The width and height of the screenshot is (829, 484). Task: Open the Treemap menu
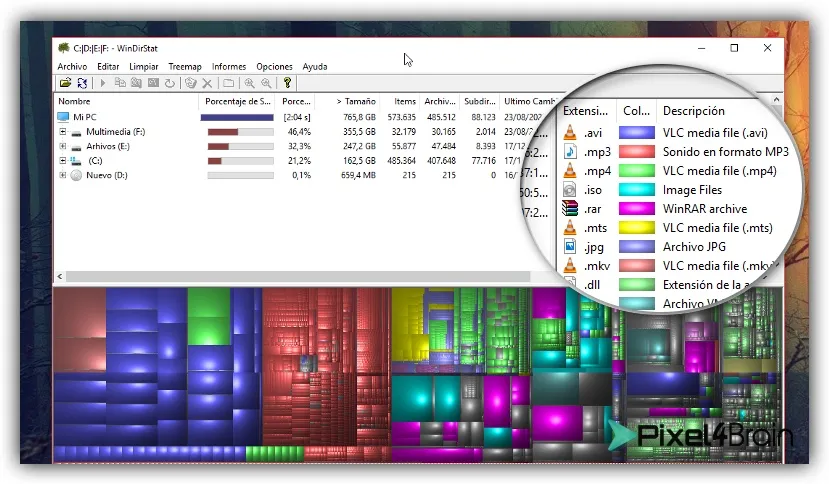coord(185,67)
